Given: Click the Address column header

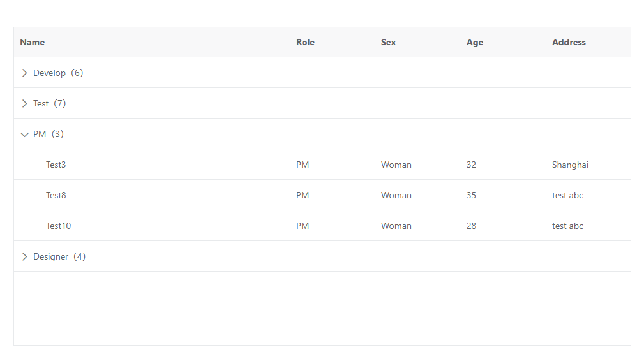Looking at the screenshot, I should [x=569, y=42].
